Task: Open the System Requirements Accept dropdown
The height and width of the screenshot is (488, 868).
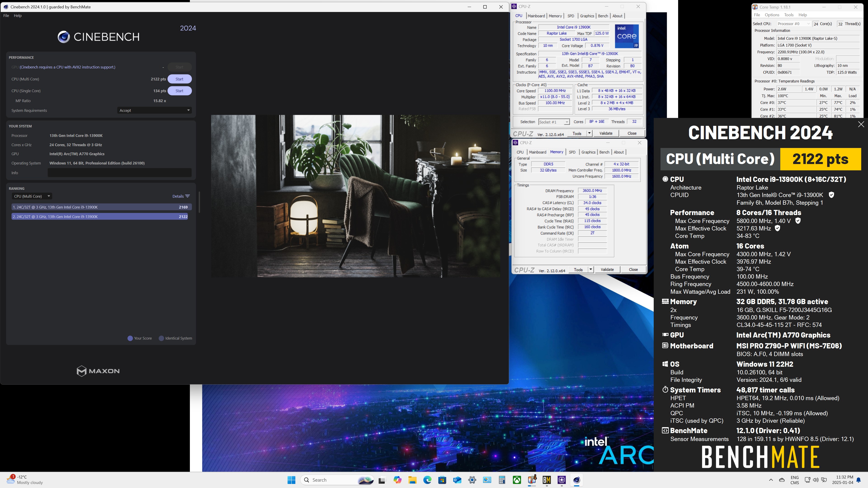Action: pos(155,110)
